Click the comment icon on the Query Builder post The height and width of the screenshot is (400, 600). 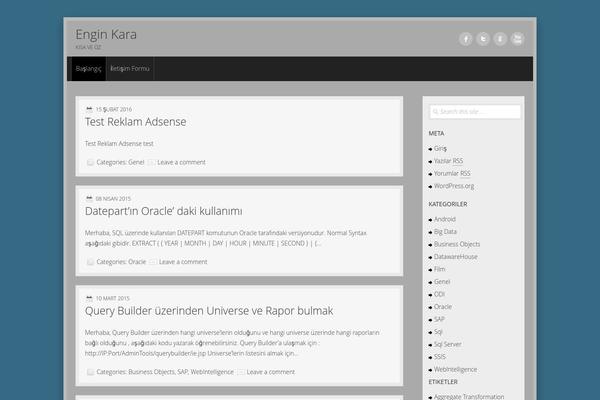(241, 372)
